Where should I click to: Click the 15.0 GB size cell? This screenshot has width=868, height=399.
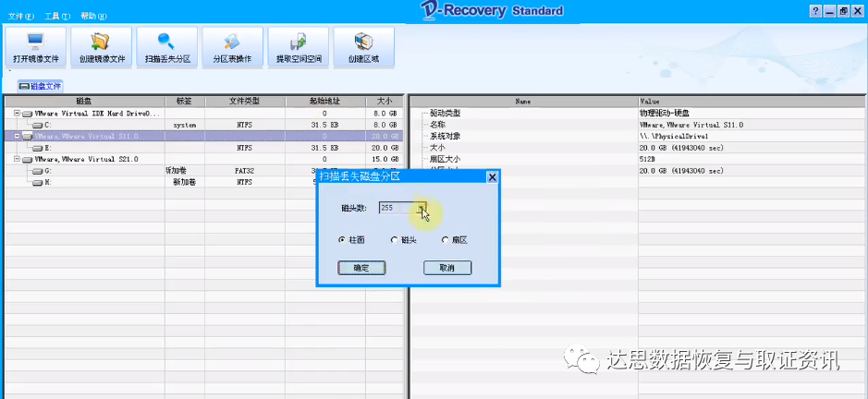(x=385, y=160)
